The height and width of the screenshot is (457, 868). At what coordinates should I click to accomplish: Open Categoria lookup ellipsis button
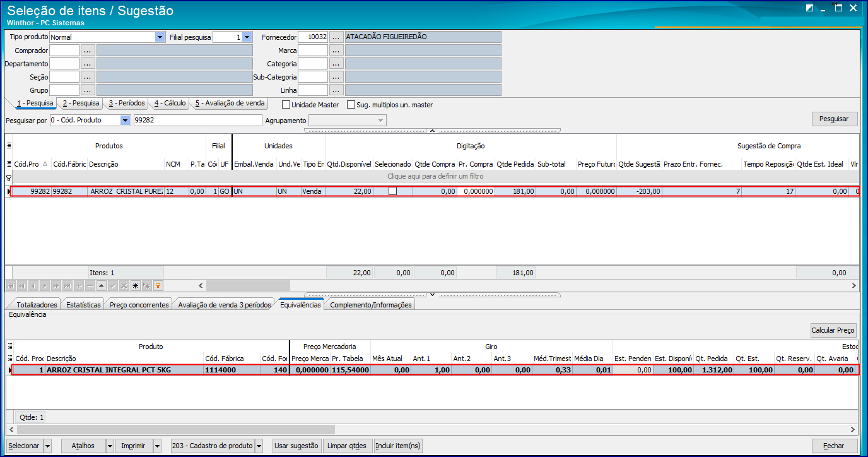(336, 64)
